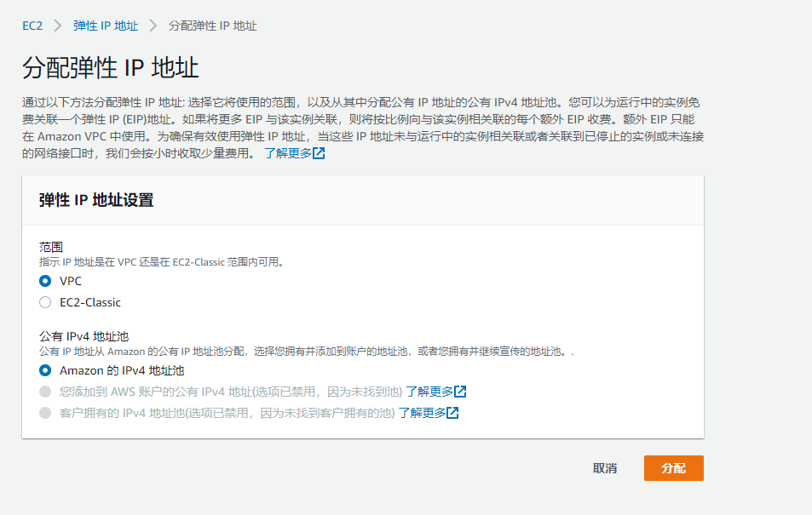This screenshot has width=812, height=515.
Task: Click the disabled radio icon for 您添加到 AWS 账户的公有 IPv4 地址
Action: 45,392
